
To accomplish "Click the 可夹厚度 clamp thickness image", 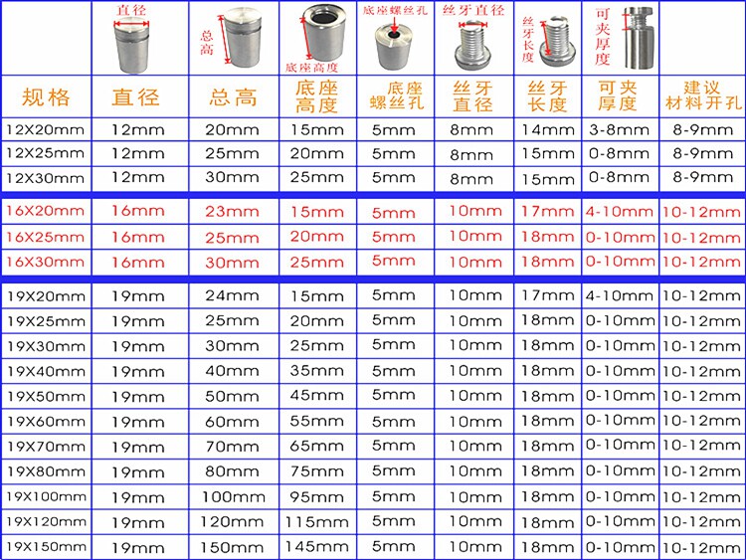I will [x=639, y=38].
